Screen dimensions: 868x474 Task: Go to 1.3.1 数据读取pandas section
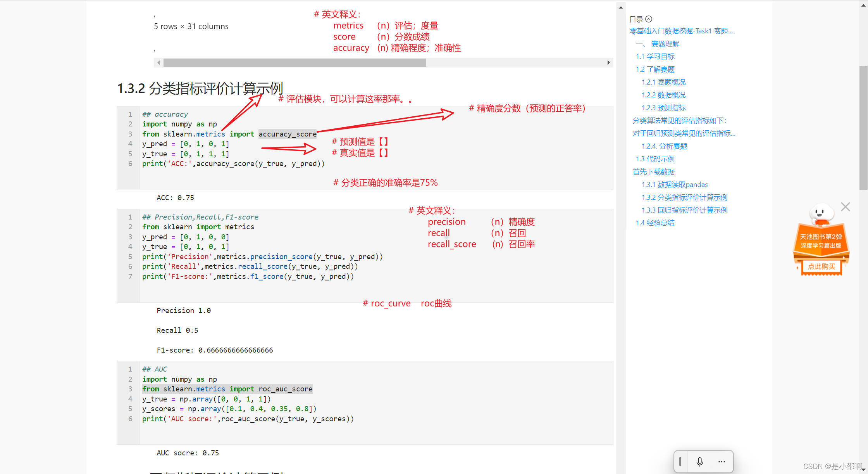674,185
